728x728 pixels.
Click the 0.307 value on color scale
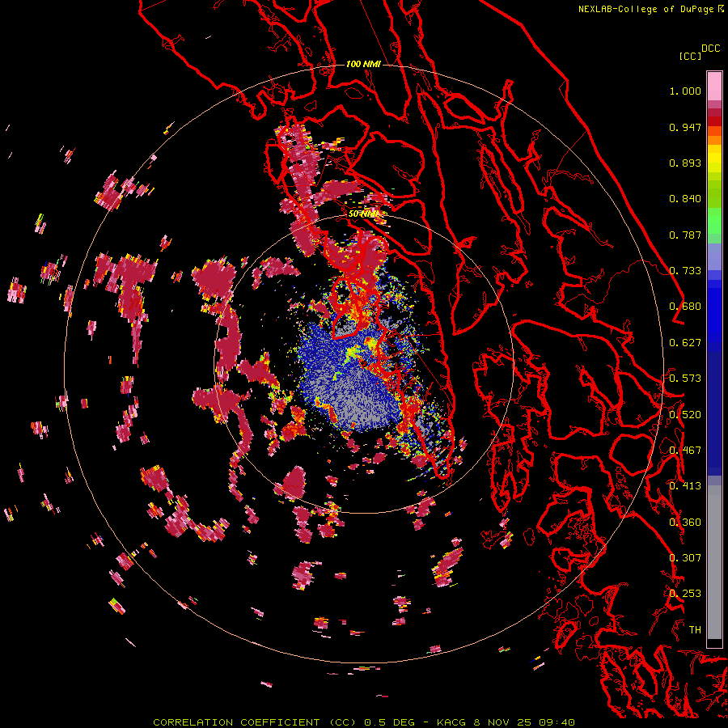685,558
